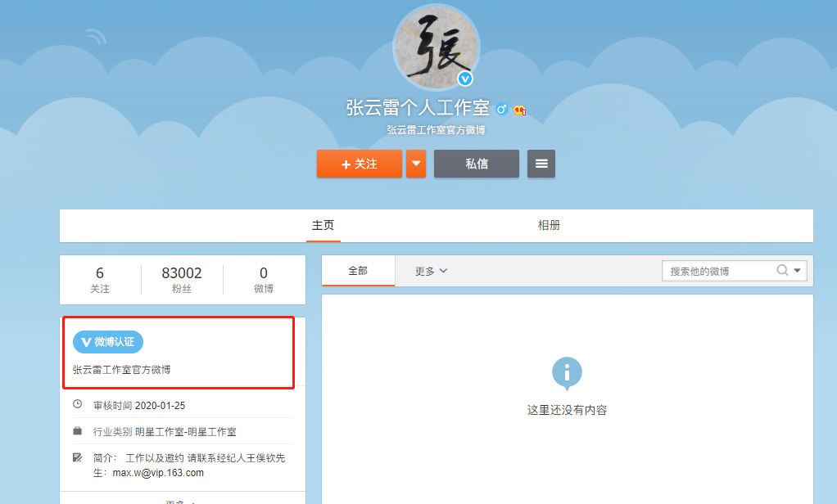Click the orange 关注 follow button

(x=360, y=164)
